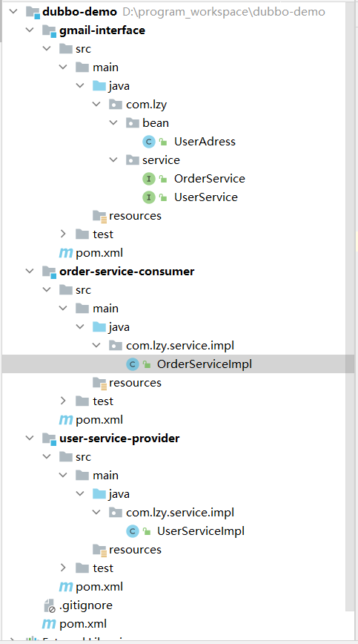
Task: Open the root pom.xml file
Action: point(83,624)
